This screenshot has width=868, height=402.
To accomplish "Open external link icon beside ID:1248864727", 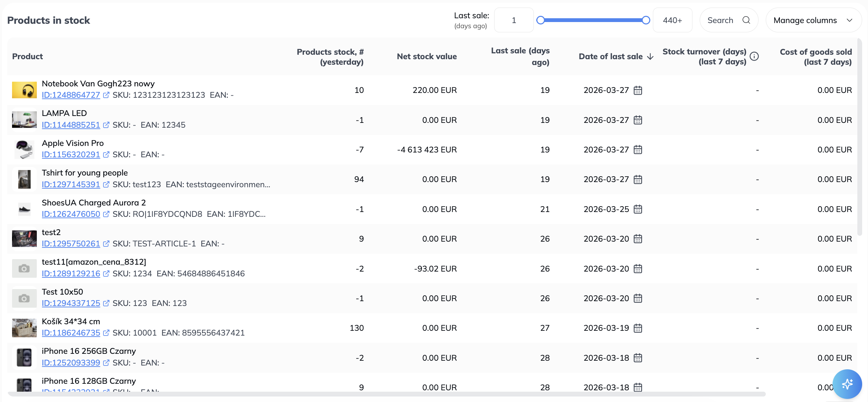I will click(106, 95).
